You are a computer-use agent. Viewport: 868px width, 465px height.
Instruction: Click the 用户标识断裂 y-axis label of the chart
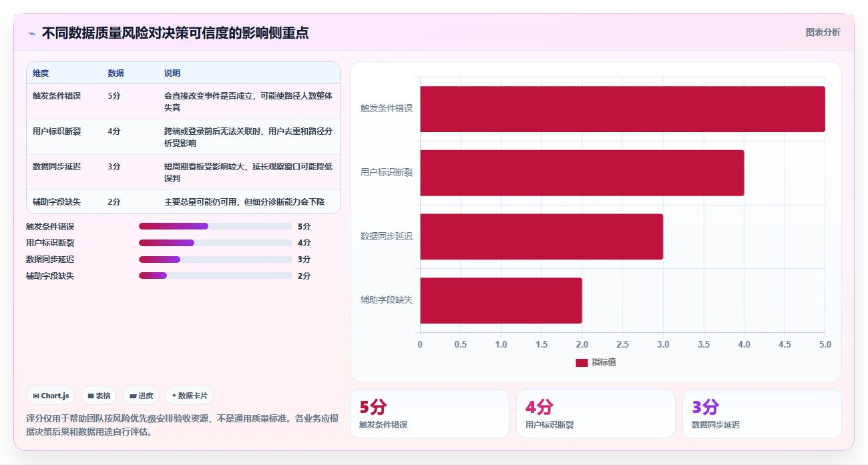point(387,172)
